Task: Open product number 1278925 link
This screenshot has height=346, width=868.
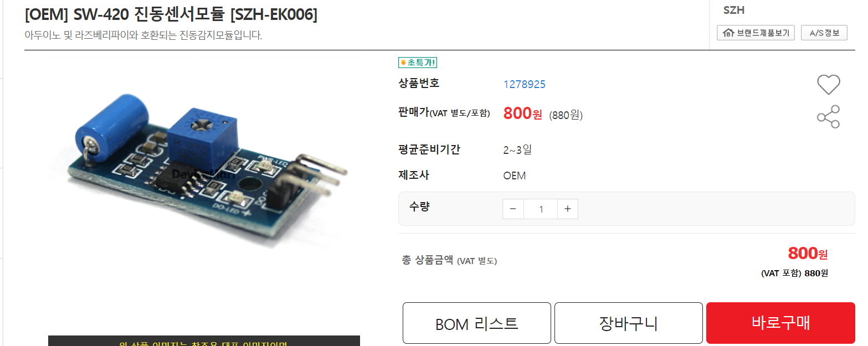Action: click(524, 84)
